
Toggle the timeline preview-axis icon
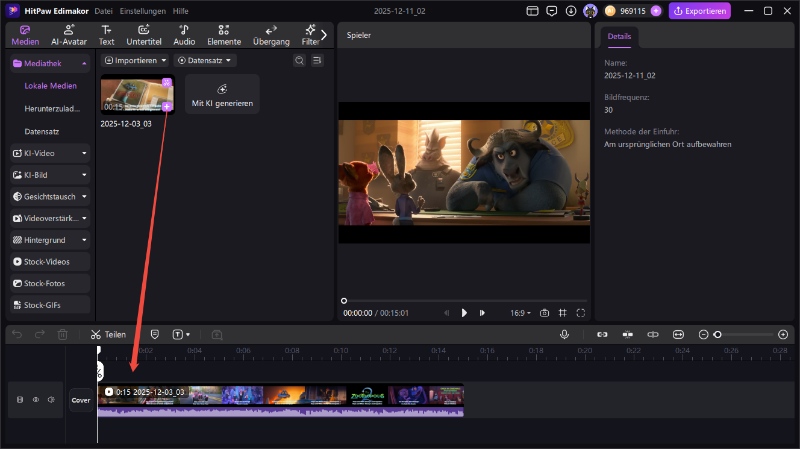coord(653,334)
